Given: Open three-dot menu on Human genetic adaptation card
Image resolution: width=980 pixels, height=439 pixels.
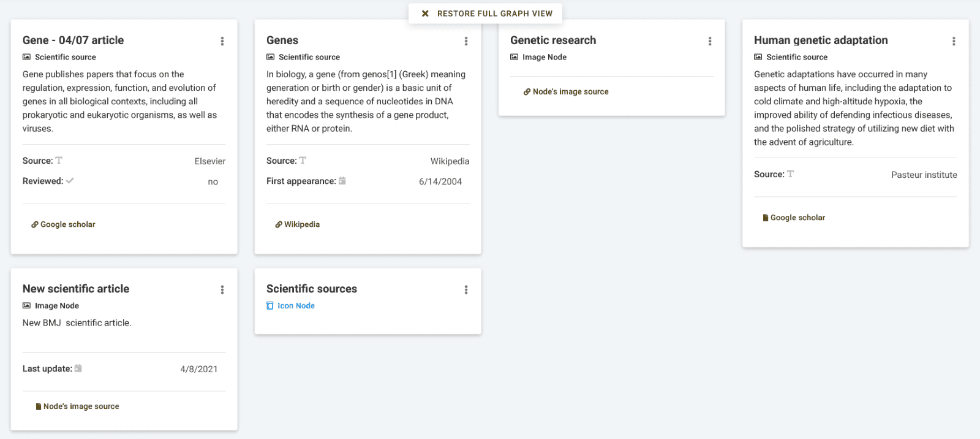Looking at the screenshot, I should click(x=953, y=41).
